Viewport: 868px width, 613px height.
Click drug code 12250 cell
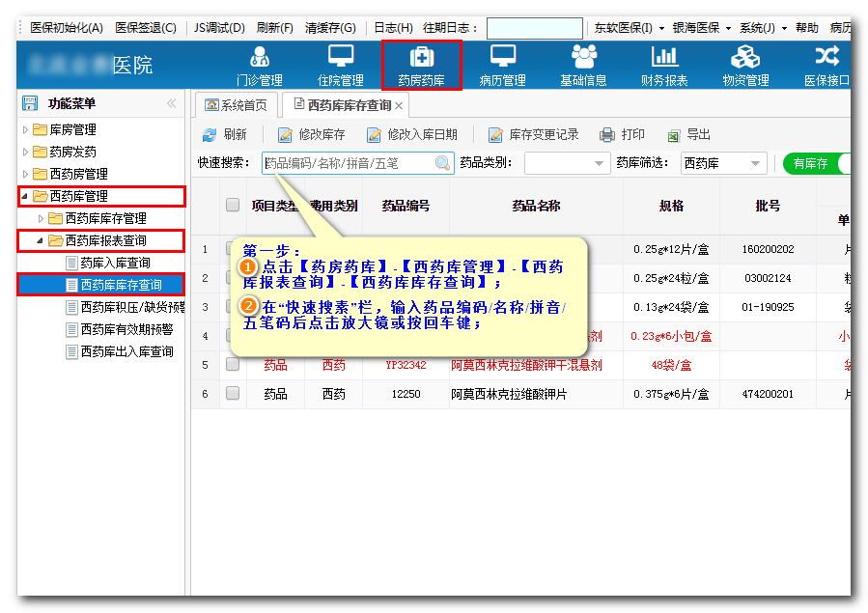point(406,394)
